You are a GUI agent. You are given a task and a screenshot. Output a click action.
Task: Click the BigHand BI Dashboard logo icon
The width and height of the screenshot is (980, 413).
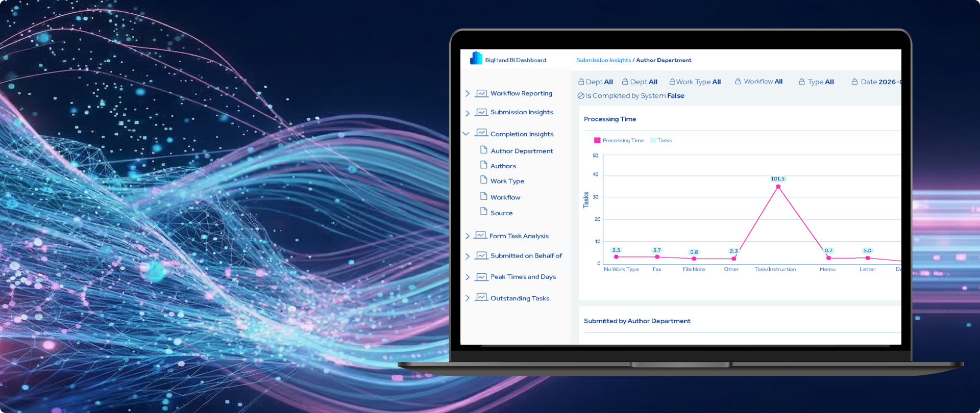tap(476, 58)
